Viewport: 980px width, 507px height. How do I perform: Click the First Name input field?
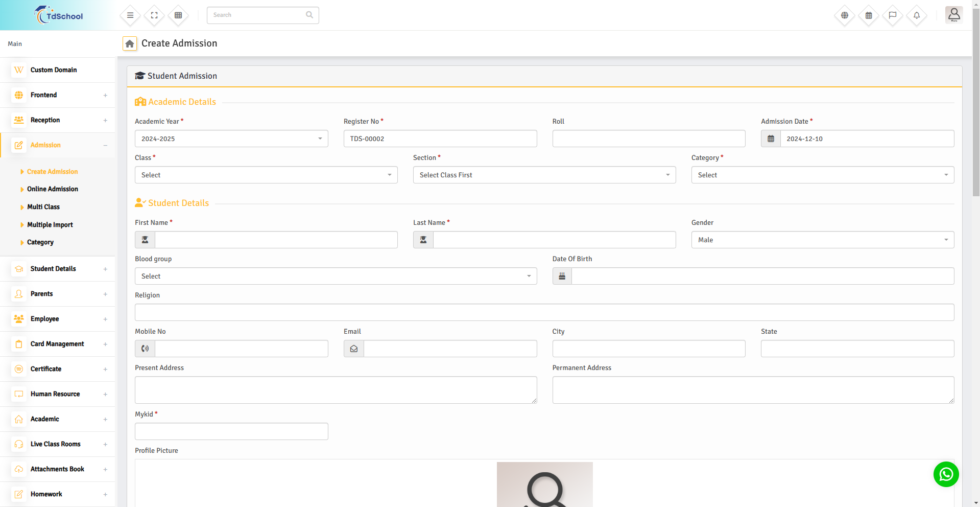[x=276, y=240]
